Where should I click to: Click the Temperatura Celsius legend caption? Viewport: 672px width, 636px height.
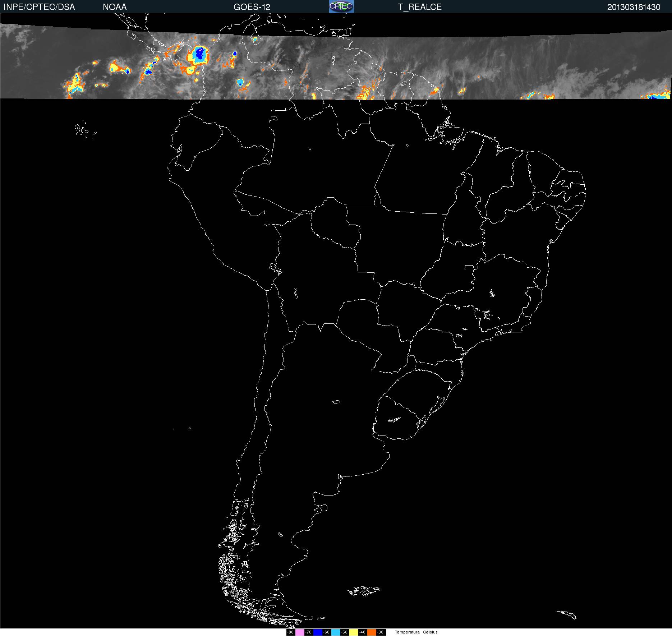click(416, 632)
